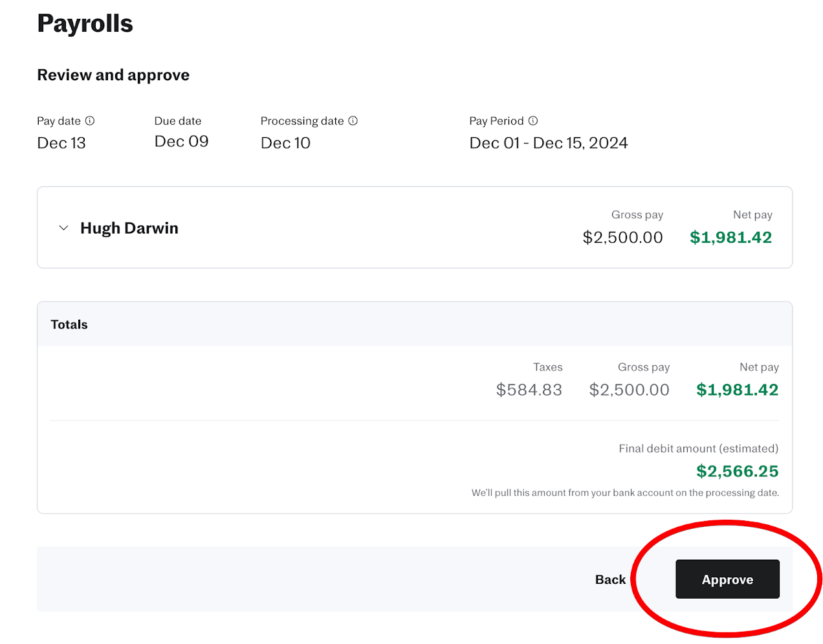Click the Dec 13 pay date value
The image size is (823, 644).
tap(61, 143)
